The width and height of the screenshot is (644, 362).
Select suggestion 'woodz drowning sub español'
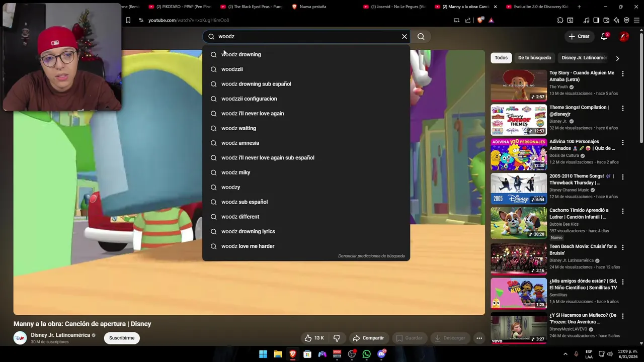[x=306, y=84]
